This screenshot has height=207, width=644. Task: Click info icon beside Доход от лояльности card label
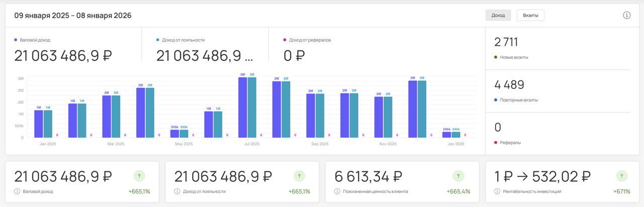[x=177, y=191]
